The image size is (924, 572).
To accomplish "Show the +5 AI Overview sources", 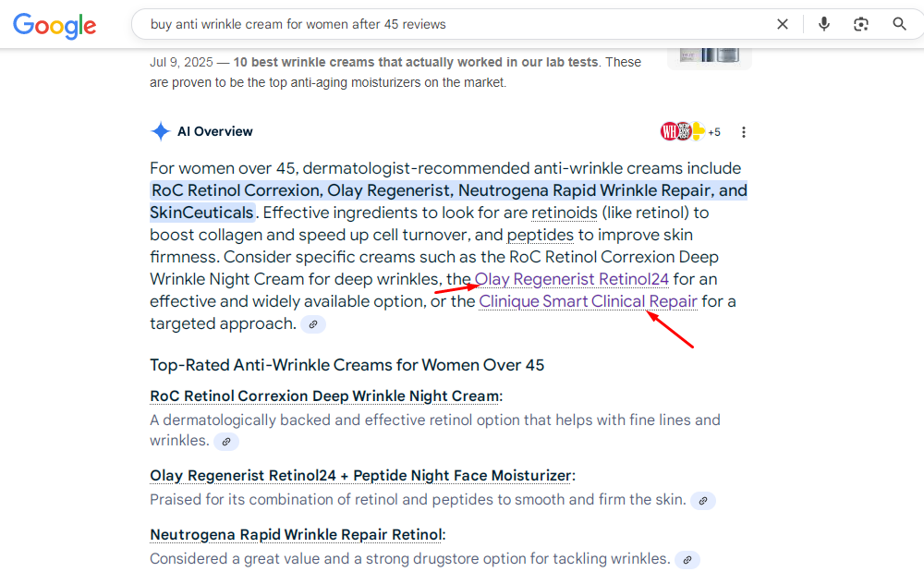I will [x=714, y=132].
